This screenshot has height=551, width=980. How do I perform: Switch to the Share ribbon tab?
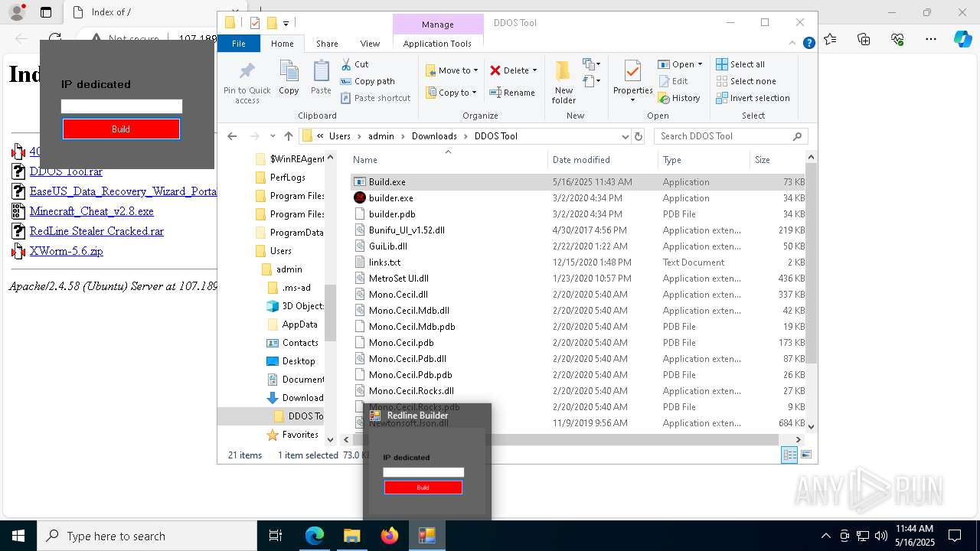pos(327,44)
